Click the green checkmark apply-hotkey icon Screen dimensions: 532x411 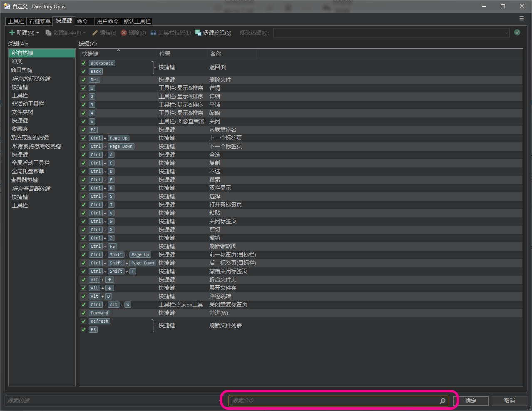point(517,32)
